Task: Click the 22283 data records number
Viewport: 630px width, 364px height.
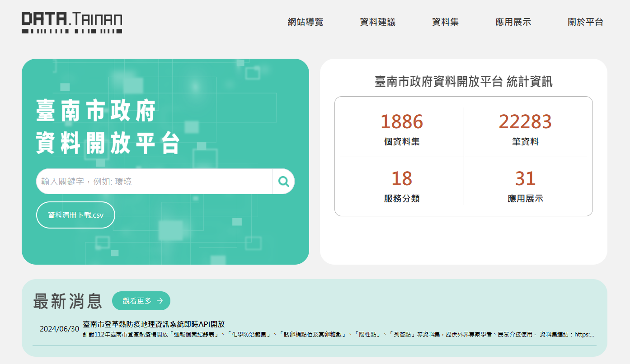Action: [x=525, y=122]
